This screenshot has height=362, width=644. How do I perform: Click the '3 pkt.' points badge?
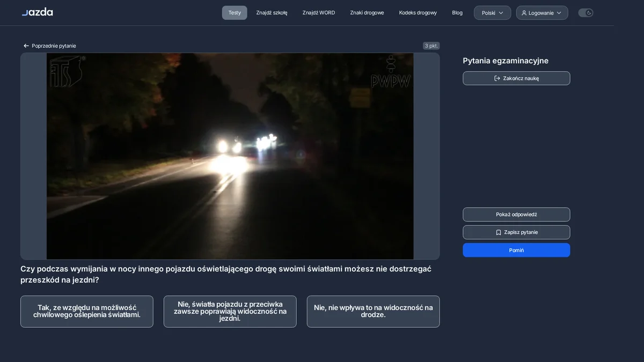point(431,46)
